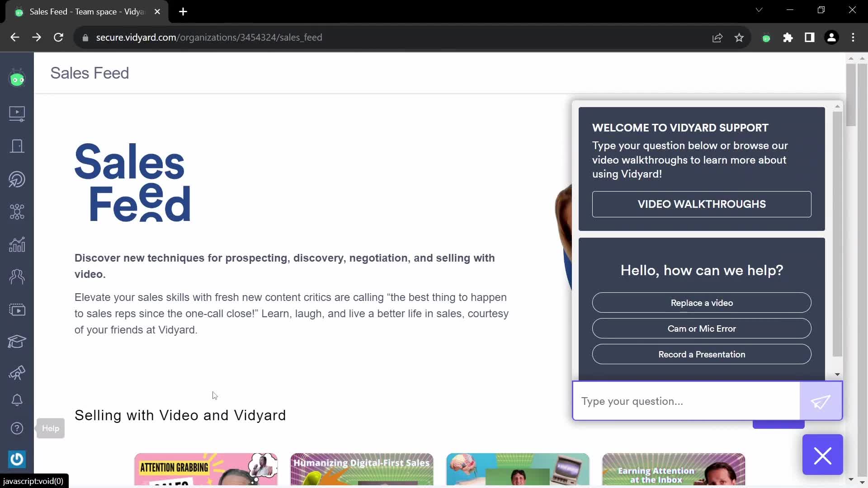Choose the Cam or Mic Error option
This screenshot has width=868, height=488.
702,328
